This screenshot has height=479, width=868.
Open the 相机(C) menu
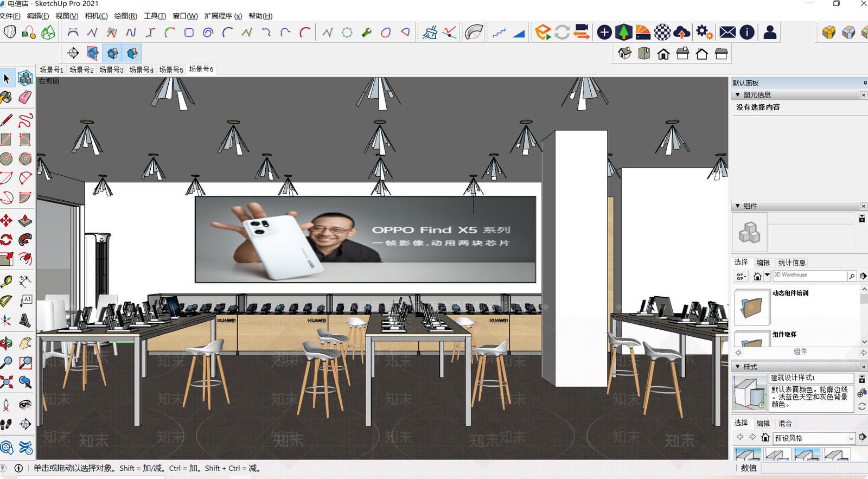click(x=96, y=16)
